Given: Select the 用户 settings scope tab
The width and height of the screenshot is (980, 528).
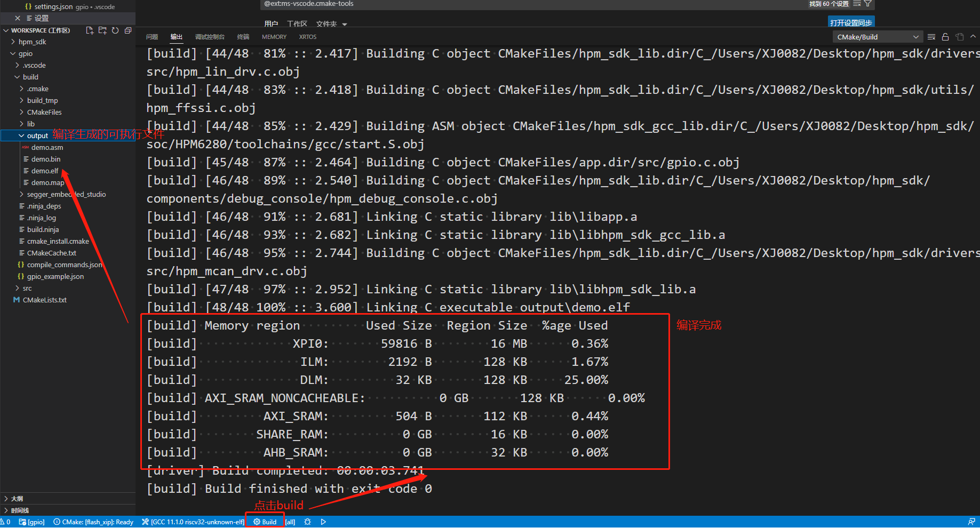Looking at the screenshot, I should pos(271,24).
